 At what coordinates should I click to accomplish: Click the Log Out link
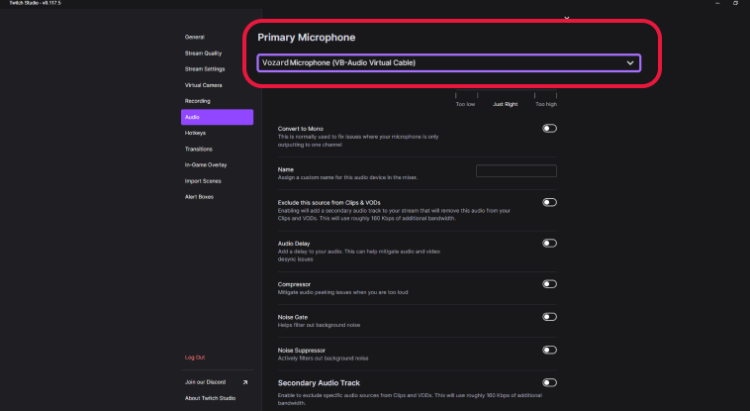(x=195, y=357)
